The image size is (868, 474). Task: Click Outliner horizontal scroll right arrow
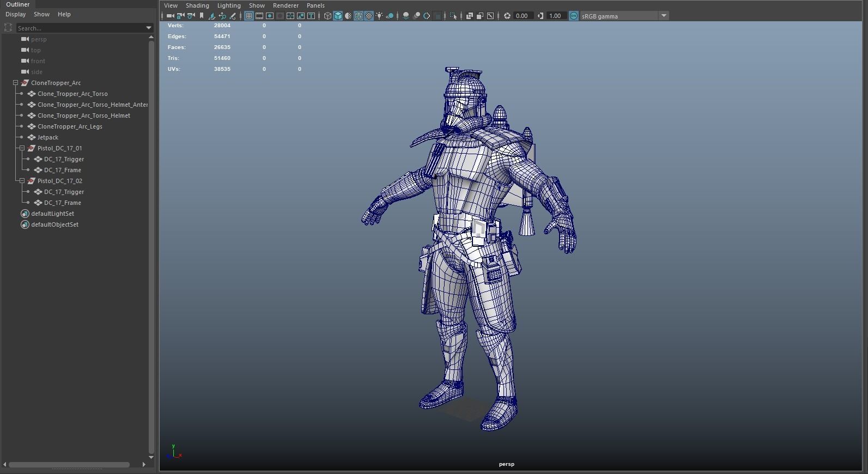pos(144,464)
